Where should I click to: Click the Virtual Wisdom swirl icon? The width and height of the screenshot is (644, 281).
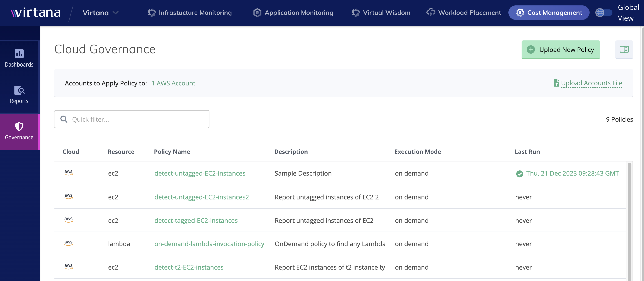point(356,13)
